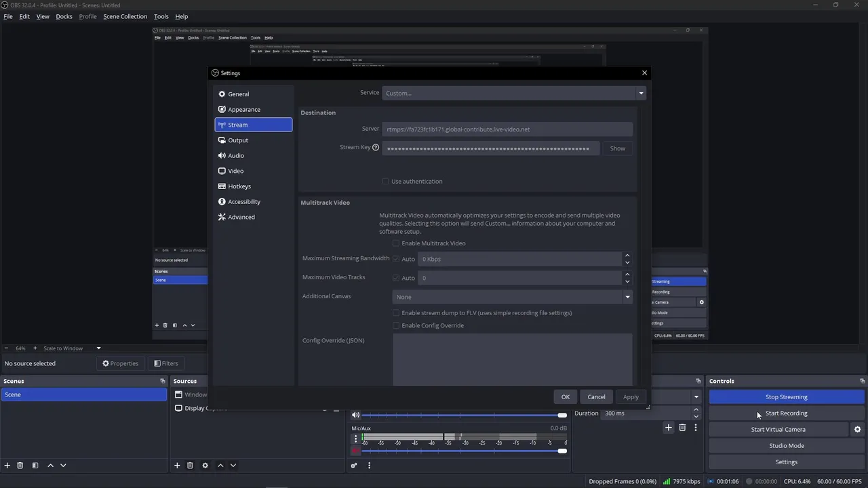
Task: Add a new source with plus icon
Action: click(x=177, y=466)
